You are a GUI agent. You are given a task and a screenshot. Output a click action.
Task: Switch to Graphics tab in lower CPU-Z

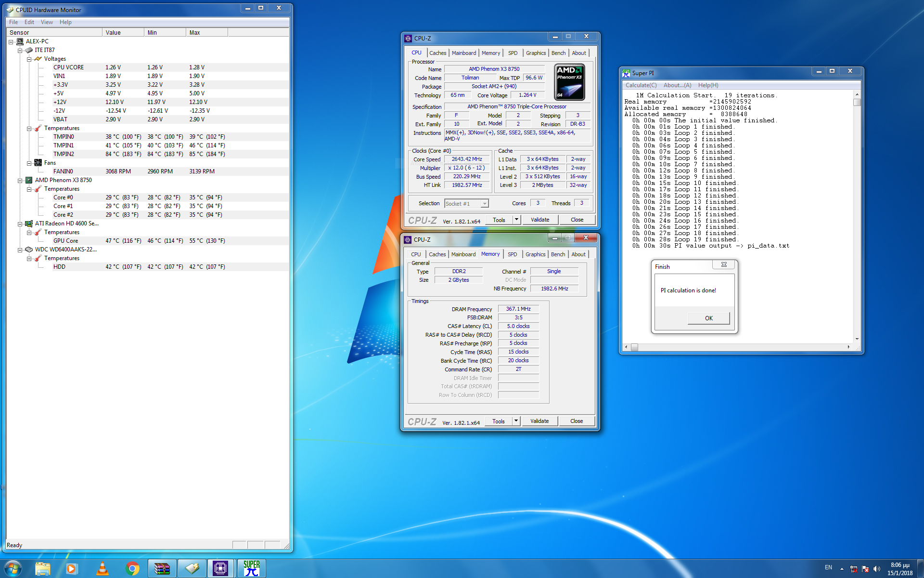536,254
